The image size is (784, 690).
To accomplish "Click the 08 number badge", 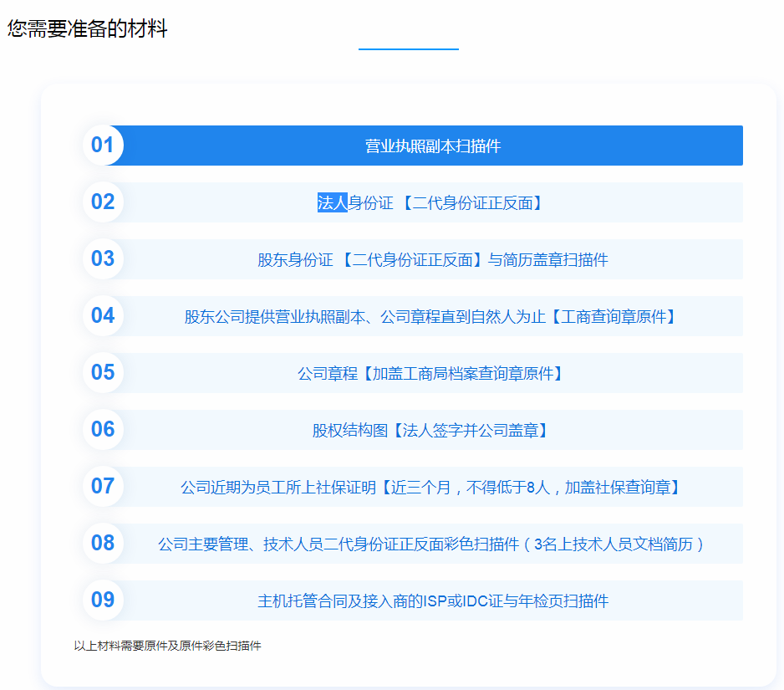I will tap(103, 544).
